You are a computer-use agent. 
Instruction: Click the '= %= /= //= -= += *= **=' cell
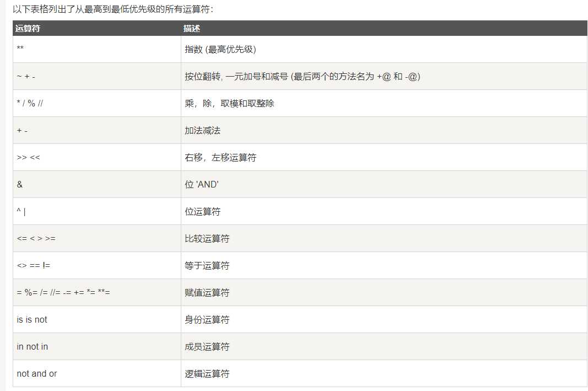[97, 292]
